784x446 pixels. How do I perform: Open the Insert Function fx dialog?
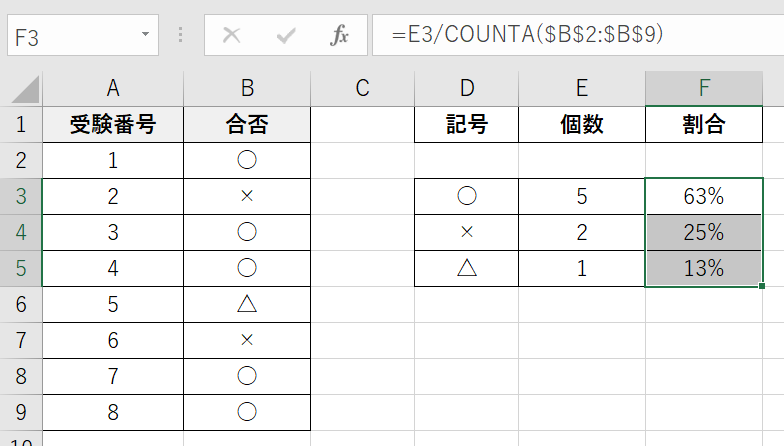[340, 35]
